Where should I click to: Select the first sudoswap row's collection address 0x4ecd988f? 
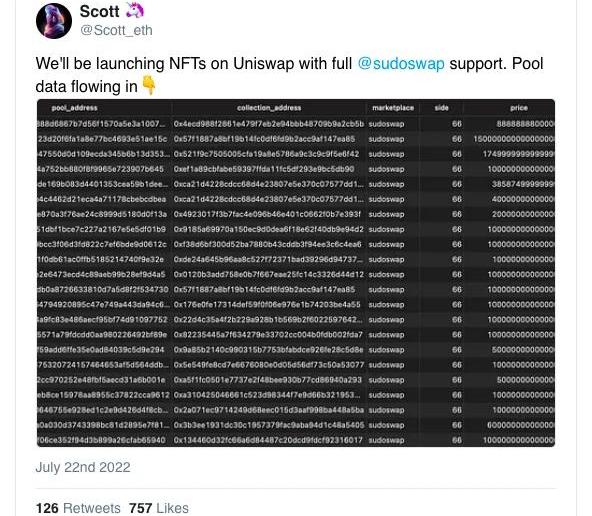coord(269,124)
